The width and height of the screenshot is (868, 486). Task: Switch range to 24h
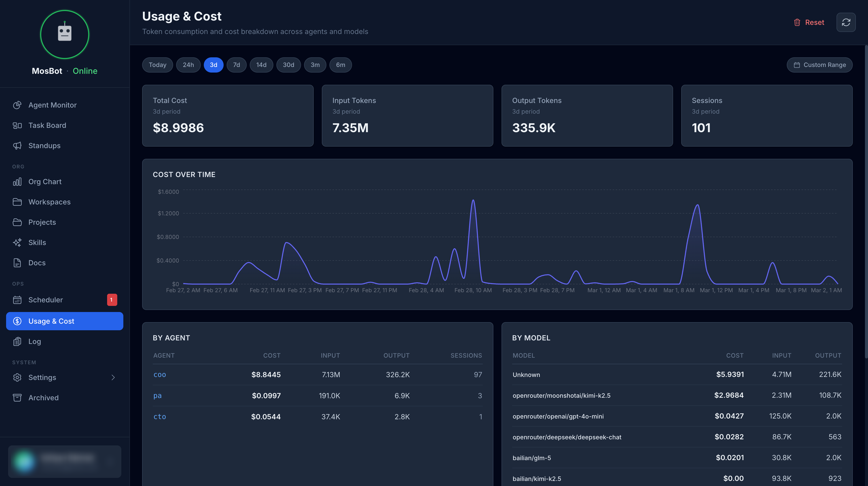188,65
